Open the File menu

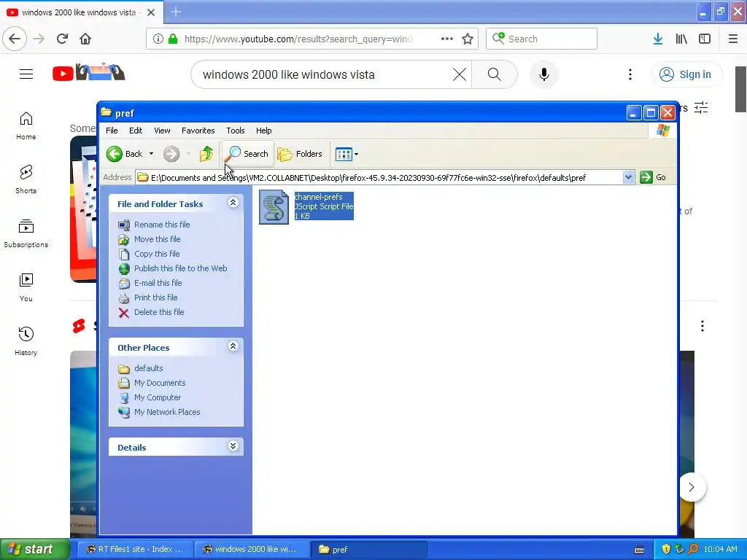click(x=112, y=131)
